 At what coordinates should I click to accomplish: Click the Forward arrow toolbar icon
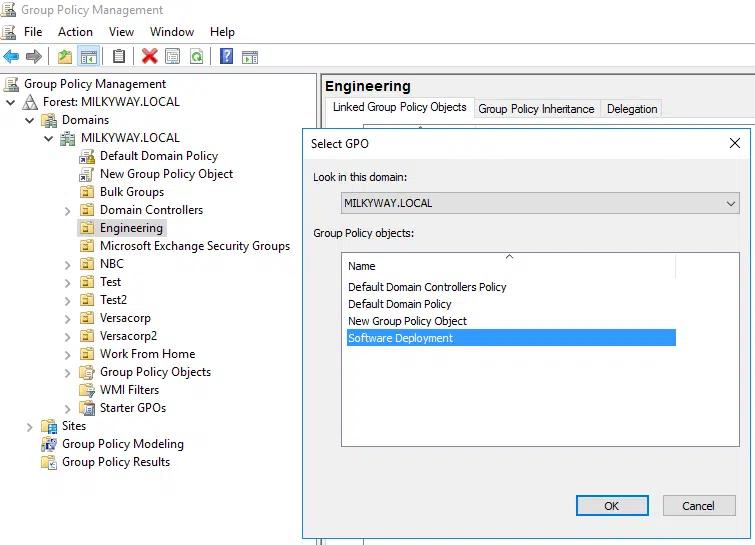(x=34, y=57)
